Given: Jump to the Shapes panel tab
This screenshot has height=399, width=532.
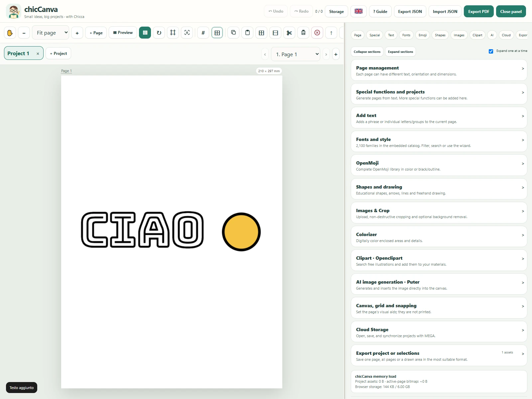Looking at the screenshot, I should (440, 35).
